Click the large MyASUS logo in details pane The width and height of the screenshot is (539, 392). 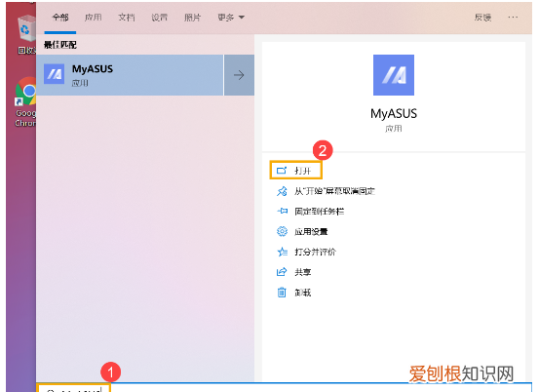[394, 75]
